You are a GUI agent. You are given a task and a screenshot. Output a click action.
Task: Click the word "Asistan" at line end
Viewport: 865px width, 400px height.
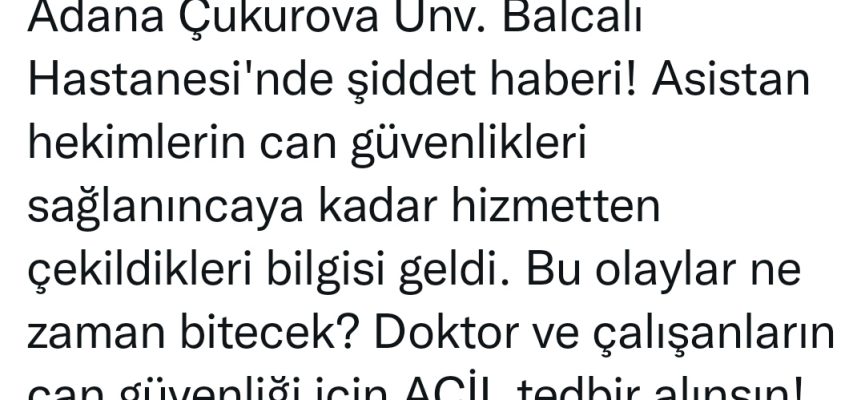pyautogui.click(x=731, y=80)
